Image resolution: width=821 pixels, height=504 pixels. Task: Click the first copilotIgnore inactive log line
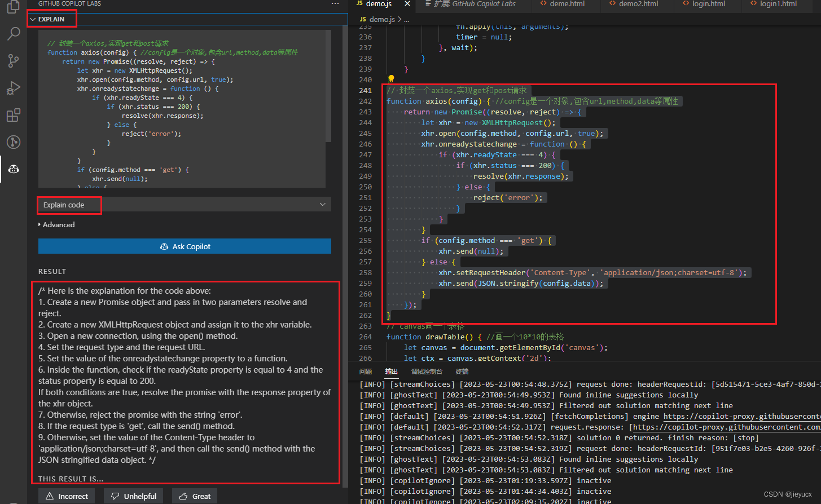(x=485, y=481)
